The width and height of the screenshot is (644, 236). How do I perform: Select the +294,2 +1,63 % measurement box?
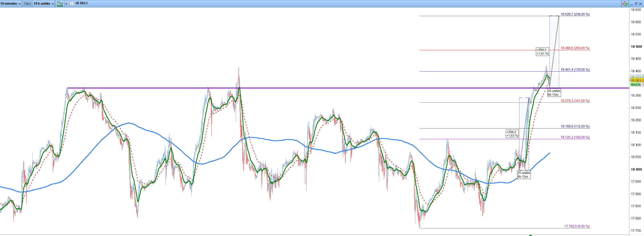coord(512,134)
